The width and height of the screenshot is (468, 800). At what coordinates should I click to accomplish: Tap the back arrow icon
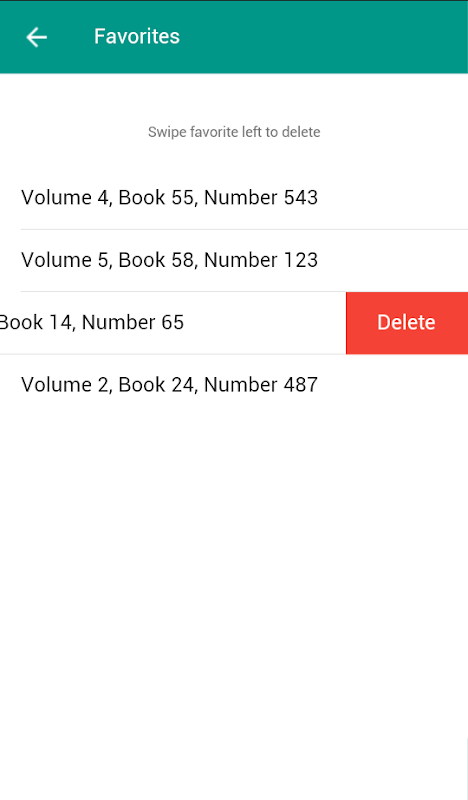point(36,37)
